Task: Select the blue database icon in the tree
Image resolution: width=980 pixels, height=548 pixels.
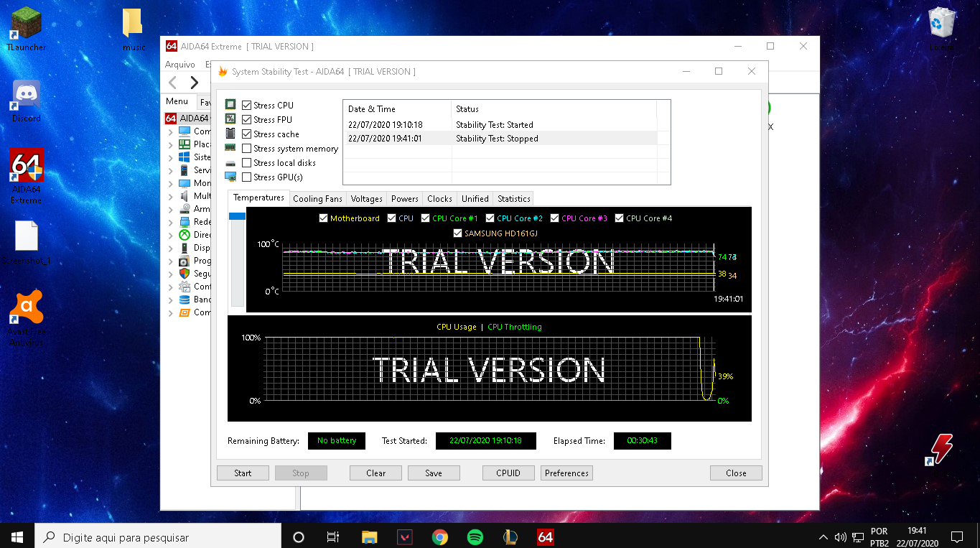Action: pyautogui.click(x=185, y=299)
